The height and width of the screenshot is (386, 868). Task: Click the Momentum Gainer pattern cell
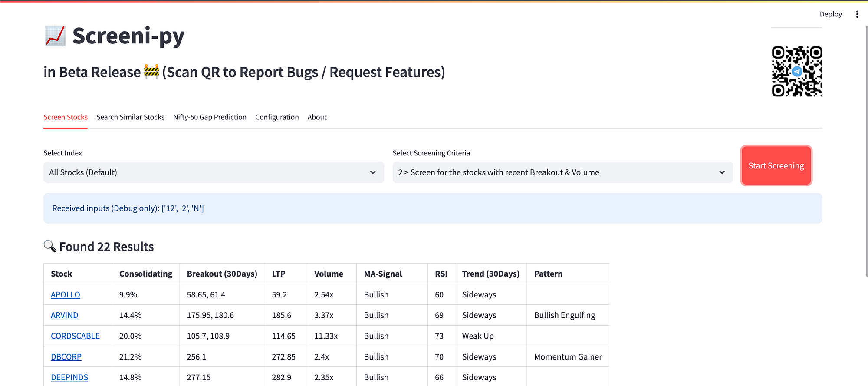tap(568, 357)
